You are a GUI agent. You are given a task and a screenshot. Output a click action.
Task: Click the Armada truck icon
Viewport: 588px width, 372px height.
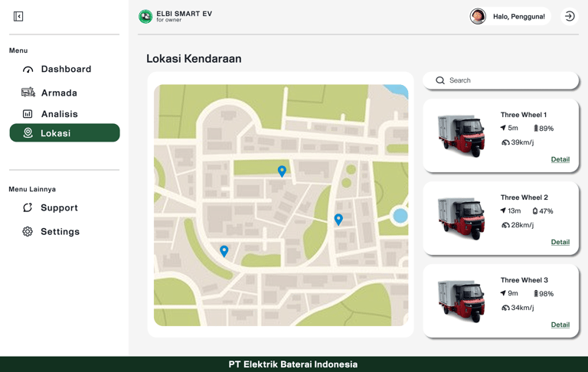pyautogui.click(x=28, y=93)
